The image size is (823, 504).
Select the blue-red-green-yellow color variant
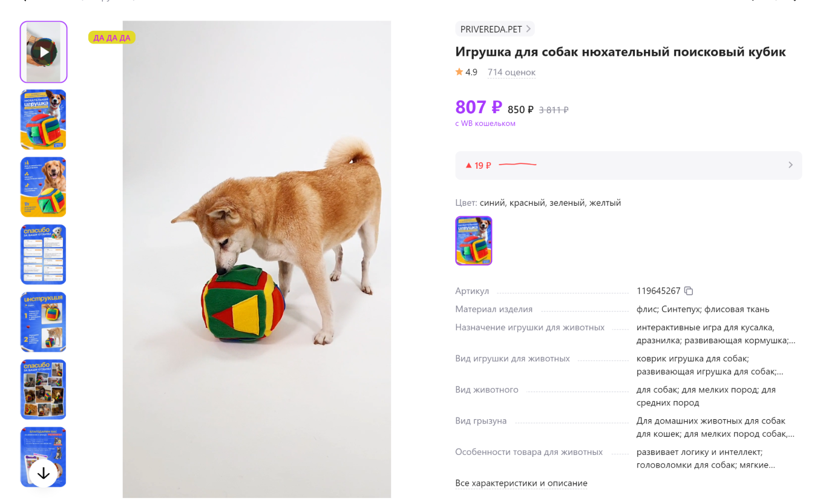[473, 240]
